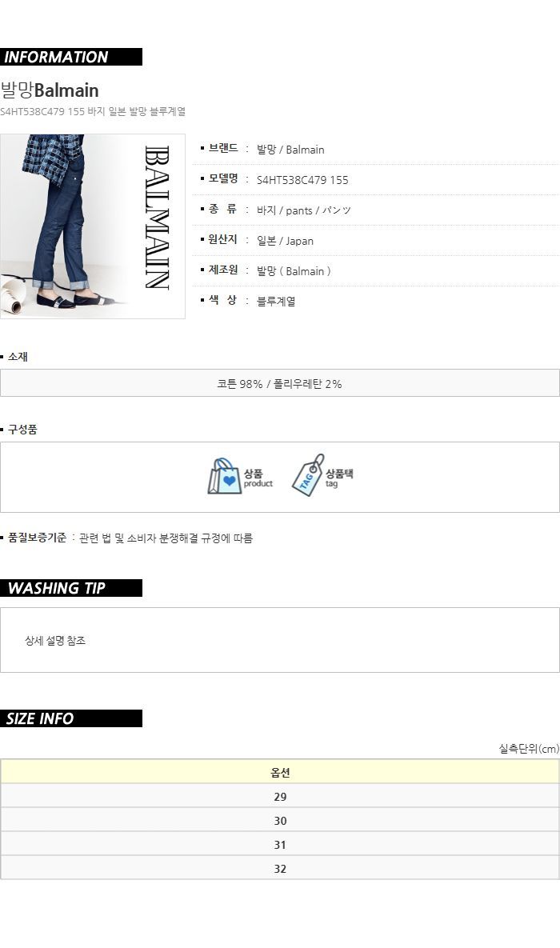Click the INFORMATION section header
This screenshot has height=948, width=560.
coord(70,57)
